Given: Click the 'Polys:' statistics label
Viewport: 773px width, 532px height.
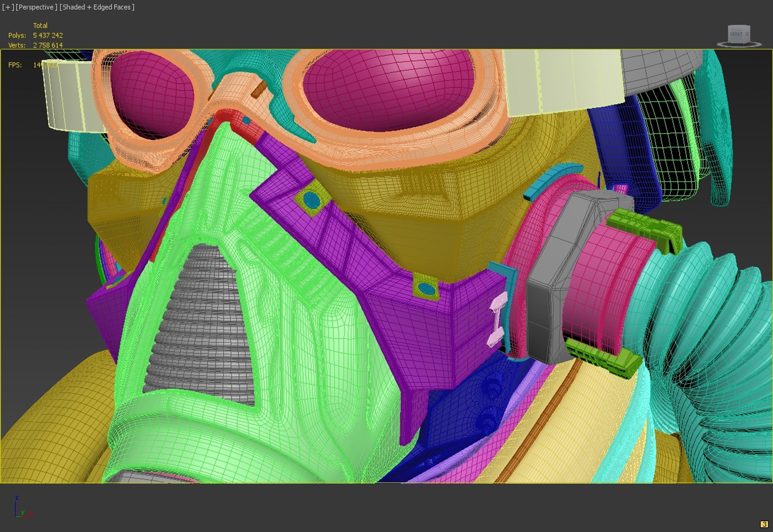Looking at the screenshot, I should [x=17, y=35].
